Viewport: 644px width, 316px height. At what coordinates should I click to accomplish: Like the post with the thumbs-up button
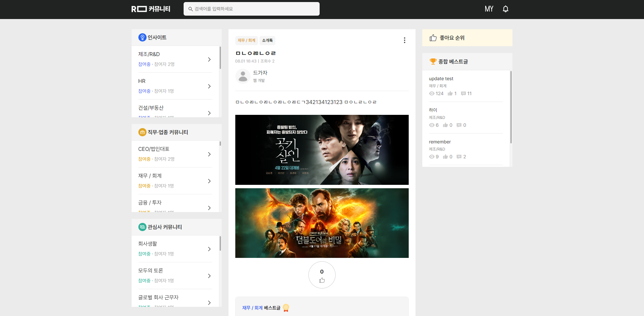[322, 275]
